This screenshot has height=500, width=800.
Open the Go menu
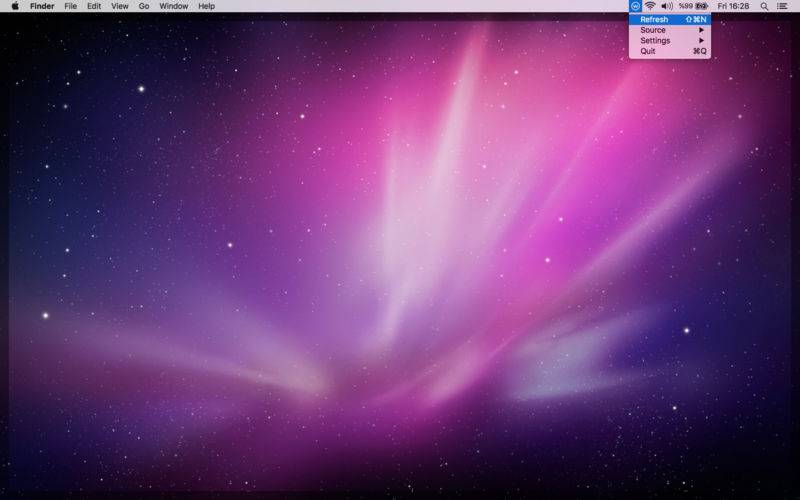click(144, 6)
